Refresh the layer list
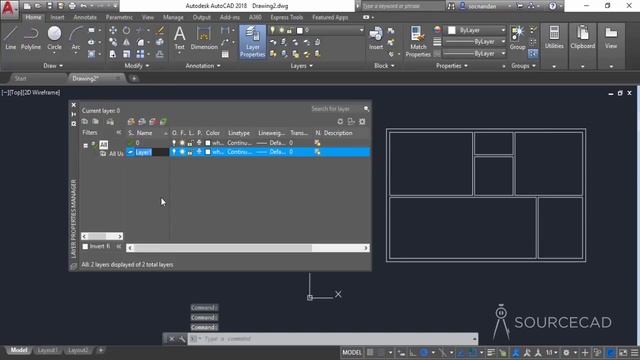The height and width of the screenshot is (360, 640). point(340,122)
